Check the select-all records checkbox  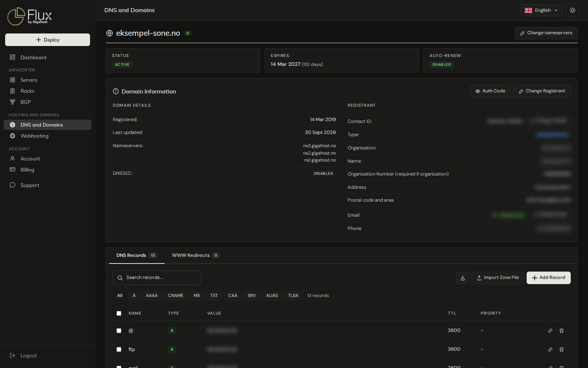pyautogui.click(x=119, y=314)
